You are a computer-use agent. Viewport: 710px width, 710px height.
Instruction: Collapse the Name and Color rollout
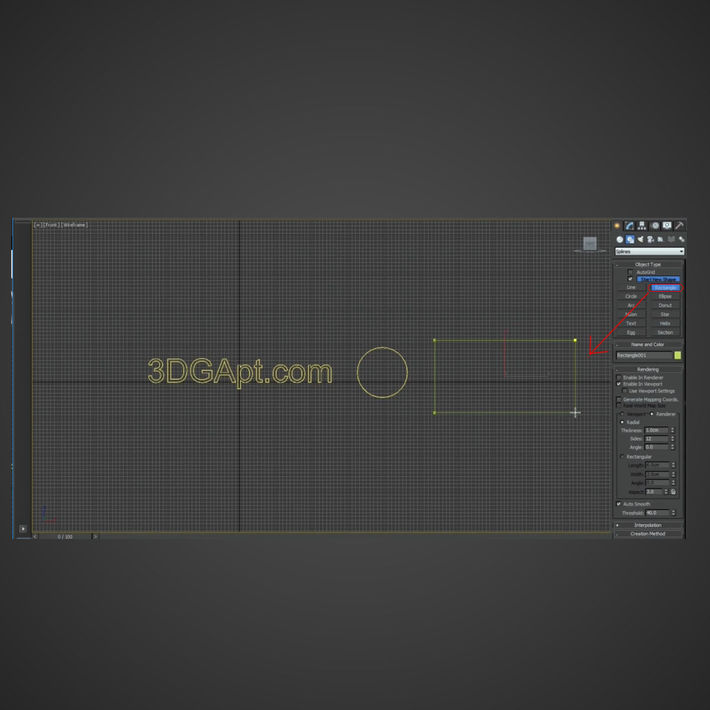pos(648,345)
